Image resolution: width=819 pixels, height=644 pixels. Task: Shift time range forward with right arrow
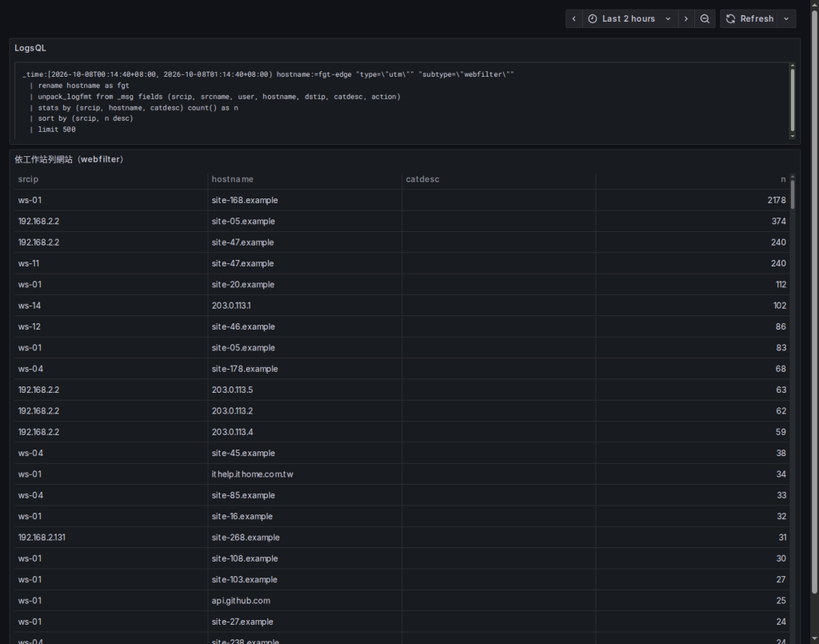point(685,19)
